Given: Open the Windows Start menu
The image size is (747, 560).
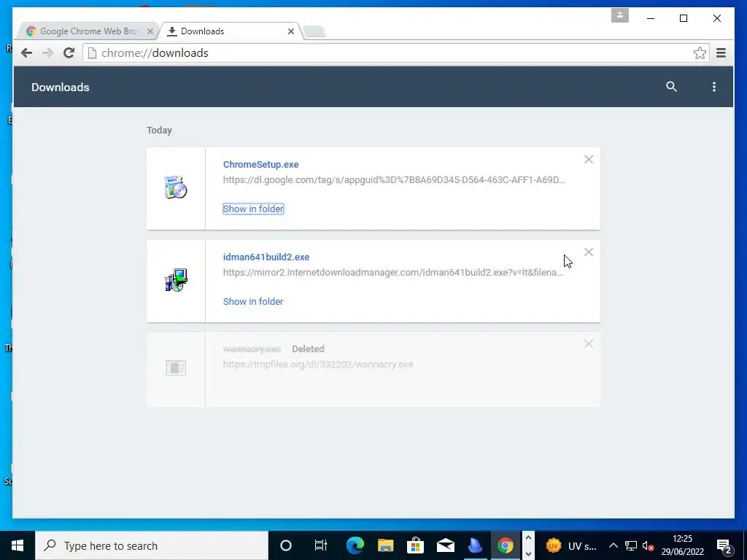Looking at the screenshot, I should click(x=18, y=545).
